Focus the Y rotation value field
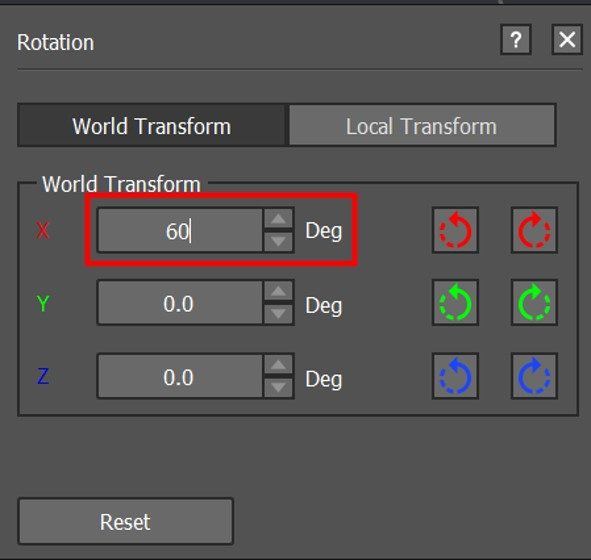This screenshot has width=591, height=560. click(x=180, y=303)
